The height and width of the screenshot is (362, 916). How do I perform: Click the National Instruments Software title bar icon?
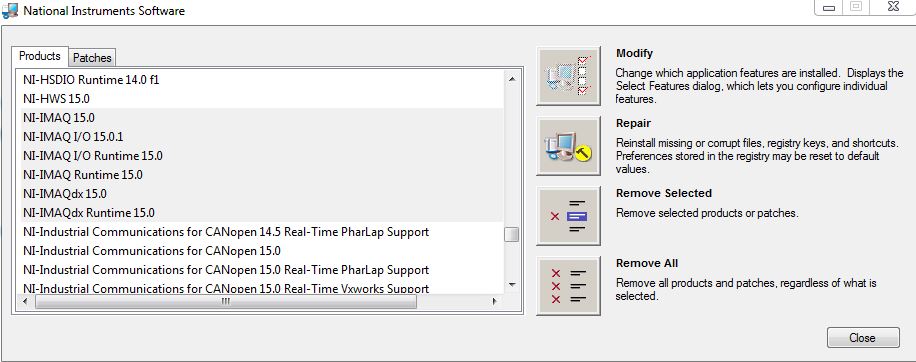(x=10, y=10)
